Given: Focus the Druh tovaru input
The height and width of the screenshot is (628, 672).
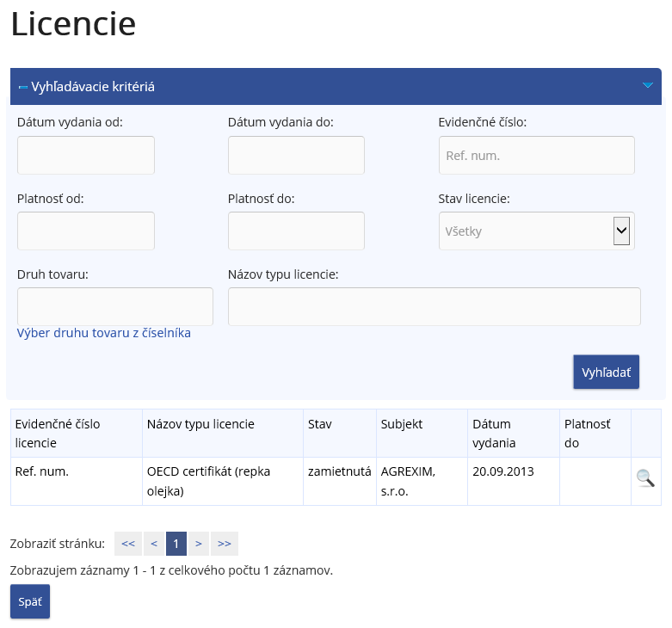Looking at the screenshot, I should click(x=115, y=306).
